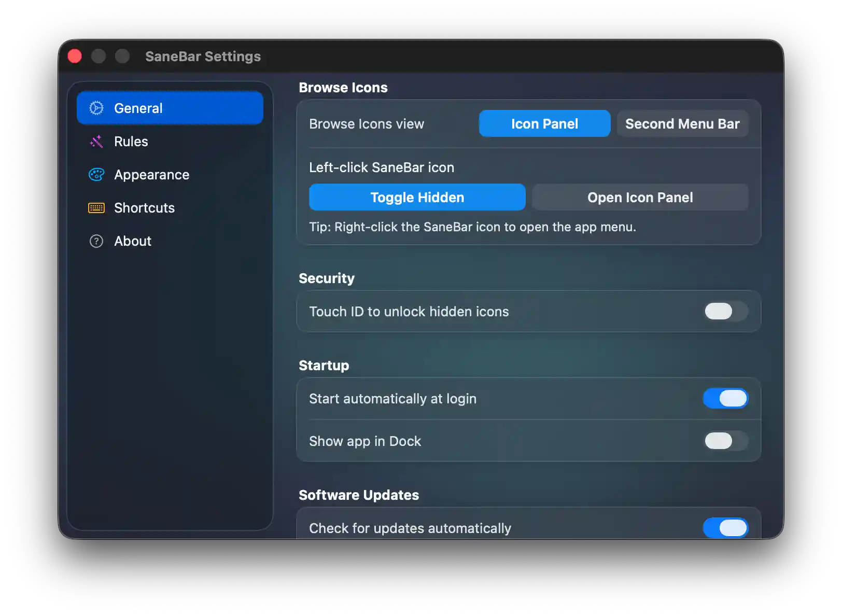Click the 'Security' section heading
Image resolution: width=842 pixels, height=616 pixels.
327,278
